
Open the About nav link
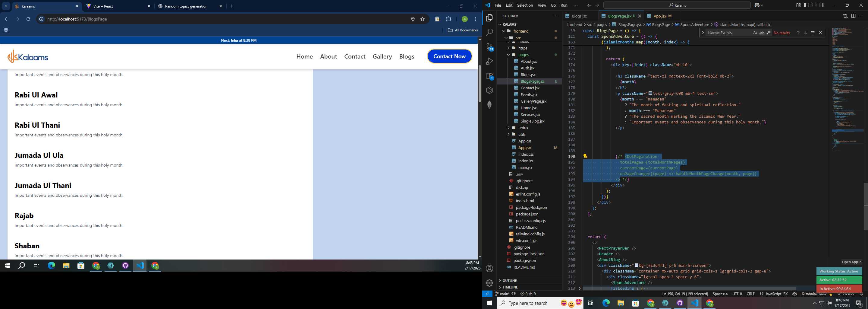(329, 56)
